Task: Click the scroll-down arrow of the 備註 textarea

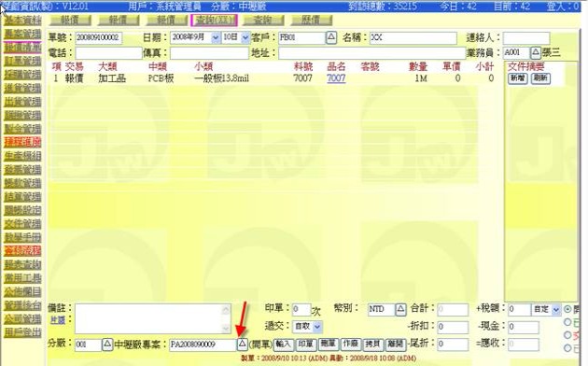Action: click(x=226, y=329)
